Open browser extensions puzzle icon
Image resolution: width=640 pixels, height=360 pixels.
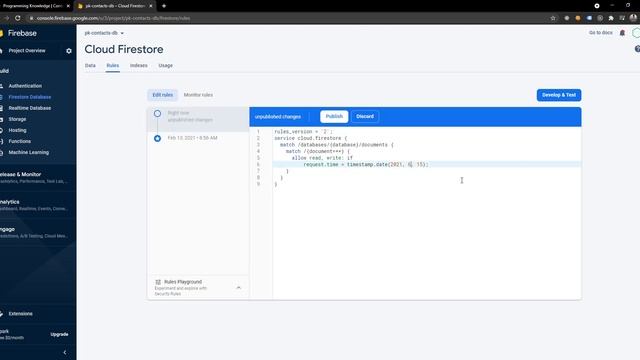tap(611, 18)
